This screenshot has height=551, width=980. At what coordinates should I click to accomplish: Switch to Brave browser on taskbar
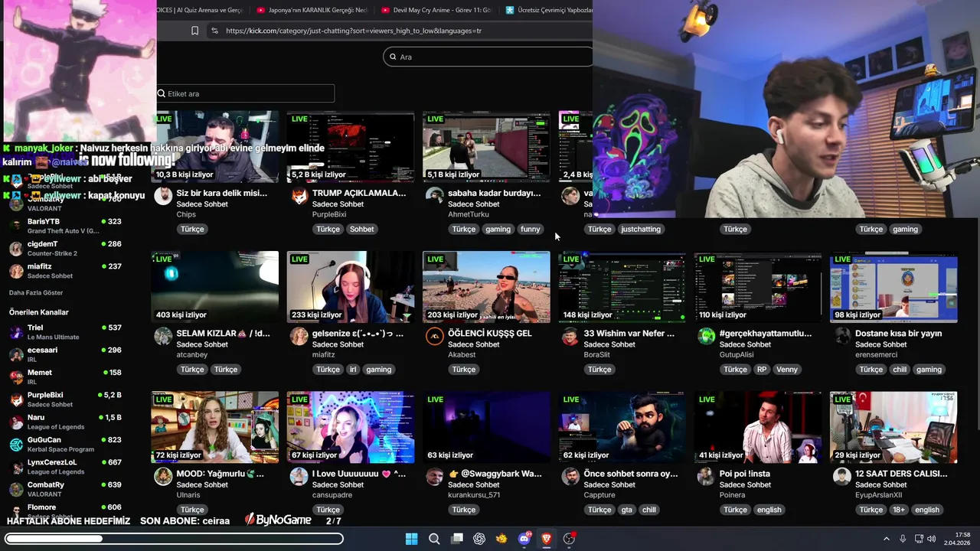click(x=547, y=539)
